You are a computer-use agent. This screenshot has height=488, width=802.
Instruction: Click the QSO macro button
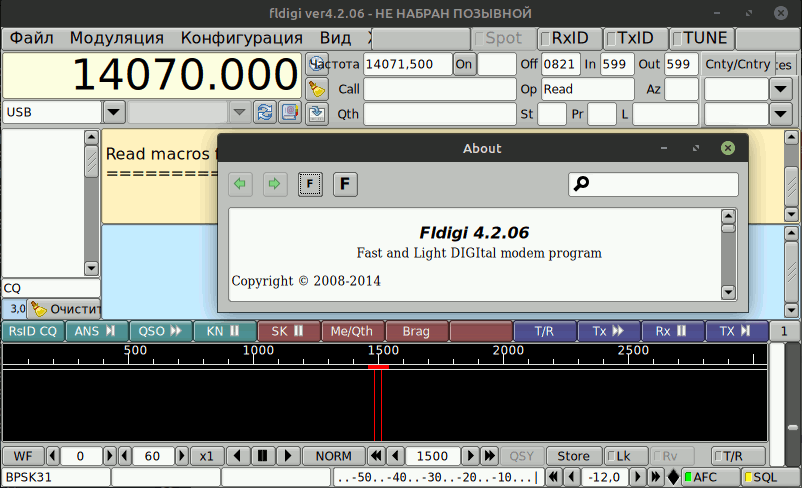[161, 331]
